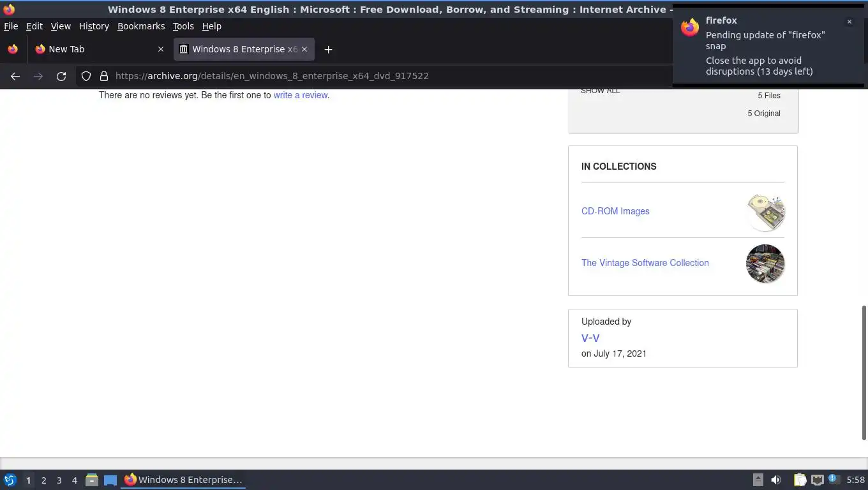Screen dimensions: 868x490
Task: Open the file manager taskbar icon
Action: (x=92, y=480)
